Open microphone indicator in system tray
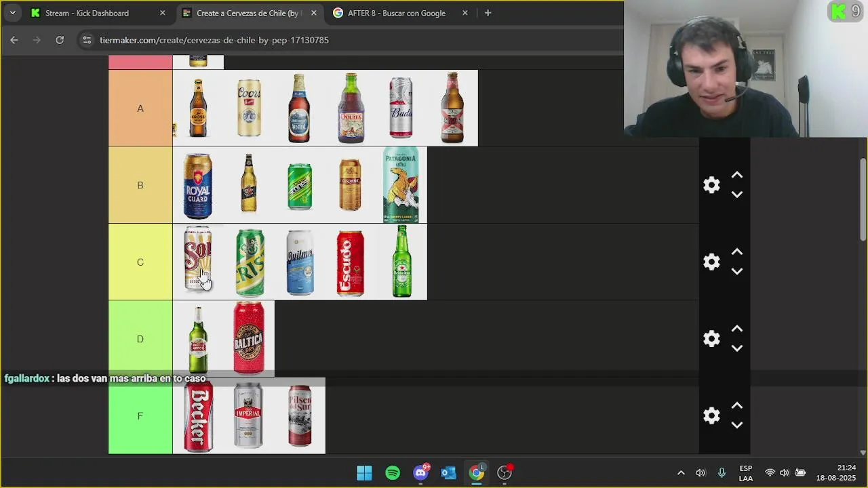The height and width of the screenshot is (488, 868). click(722, 472)
